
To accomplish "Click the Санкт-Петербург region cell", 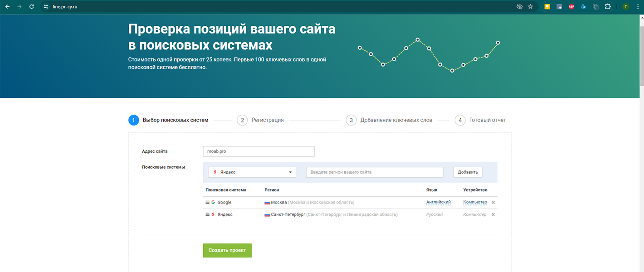I will tap(331, 214).
